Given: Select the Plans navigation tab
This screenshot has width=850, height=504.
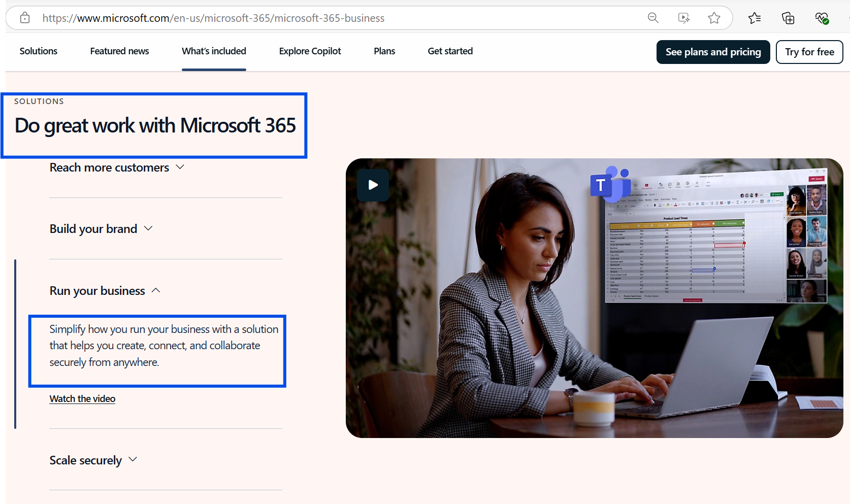Looking at the screenshot, I should point(384,51).
